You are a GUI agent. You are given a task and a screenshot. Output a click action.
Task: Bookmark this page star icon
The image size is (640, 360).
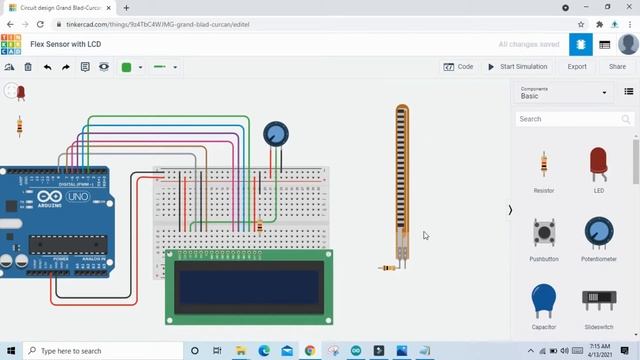point(581,24)
